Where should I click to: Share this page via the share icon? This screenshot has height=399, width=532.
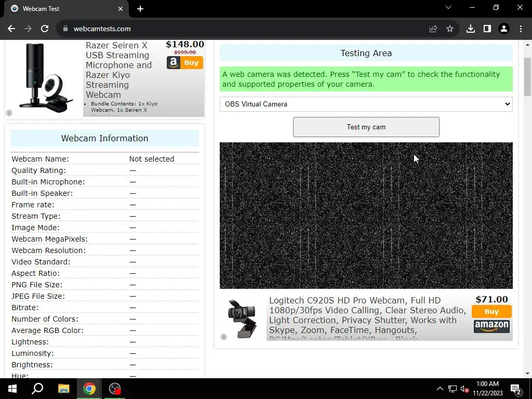click(433, 29)
